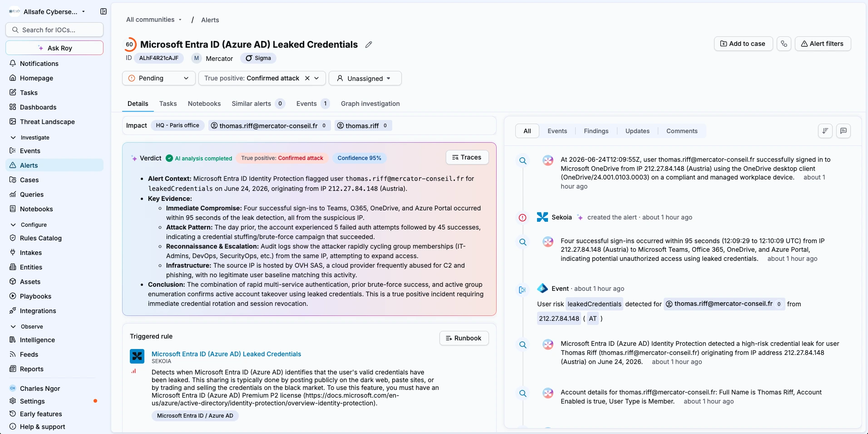The height and width of the screenshot is (434, 868).
Task: Click the thomas.riff@mercator-conseil.fr impact chip
Action: pyautogui.click(x=269, y=125)
